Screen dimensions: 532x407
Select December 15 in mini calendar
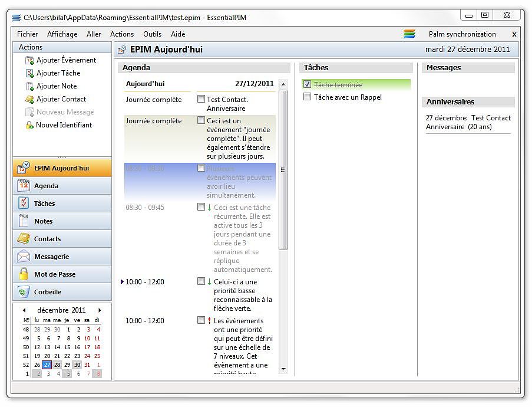click(x=67, y=347)
